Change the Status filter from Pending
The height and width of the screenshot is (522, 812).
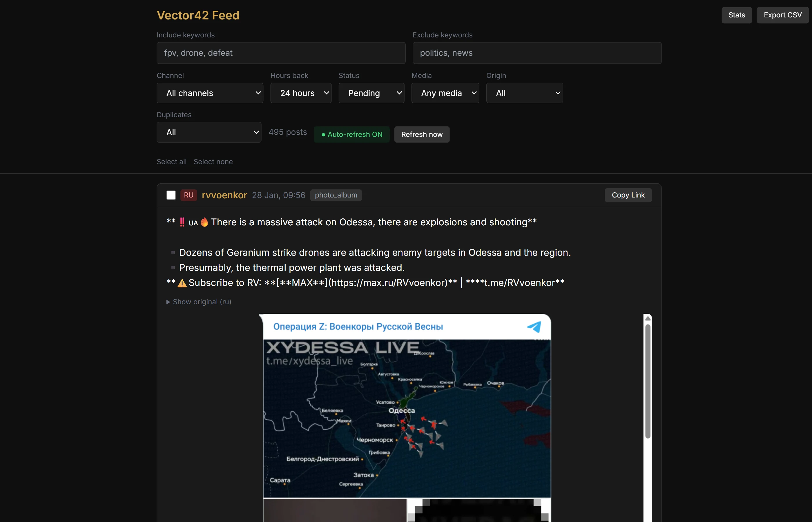pos(371,93)
